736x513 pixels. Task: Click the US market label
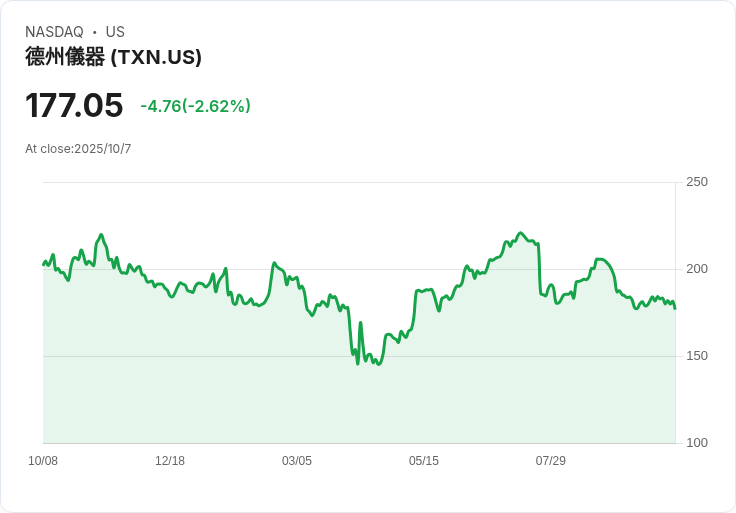coord(115,32)
